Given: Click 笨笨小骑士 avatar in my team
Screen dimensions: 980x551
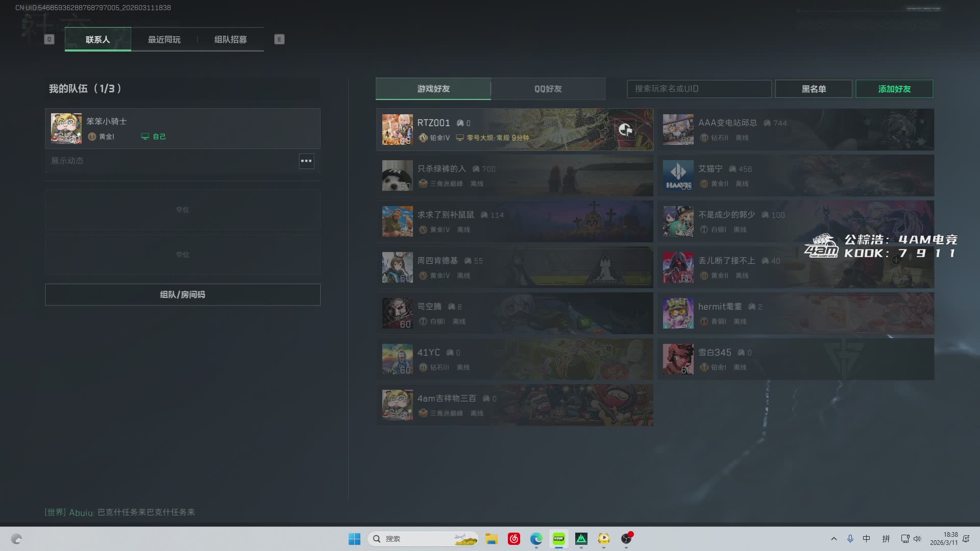Looking at the screenshot, I should point(66,129).
